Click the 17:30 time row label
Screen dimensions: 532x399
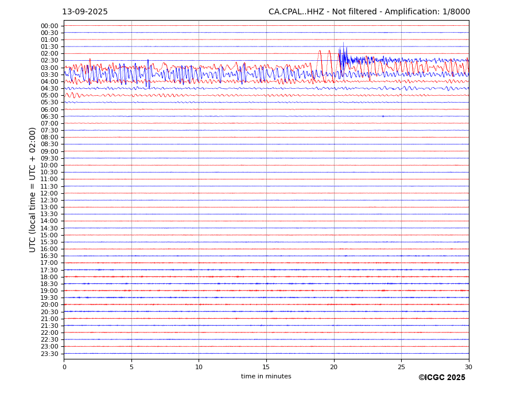pyautogui.click(x=49, y=270)
